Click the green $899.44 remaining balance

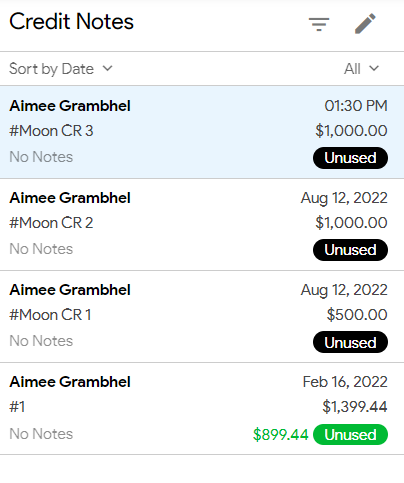[x=281, y=435]
